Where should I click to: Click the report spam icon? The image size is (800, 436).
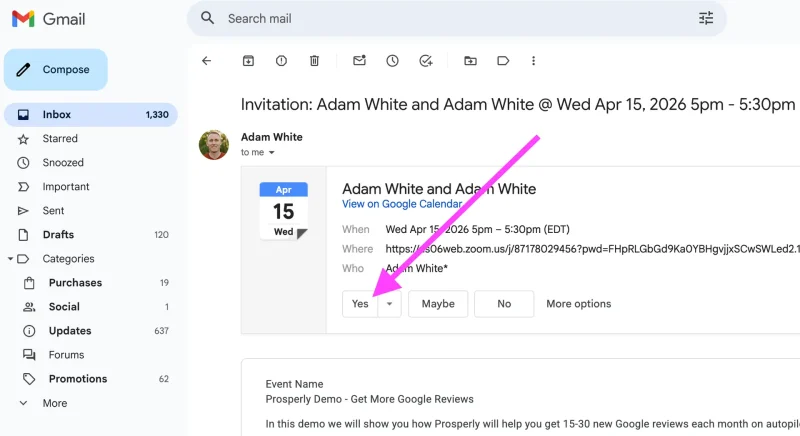(281, 61)
